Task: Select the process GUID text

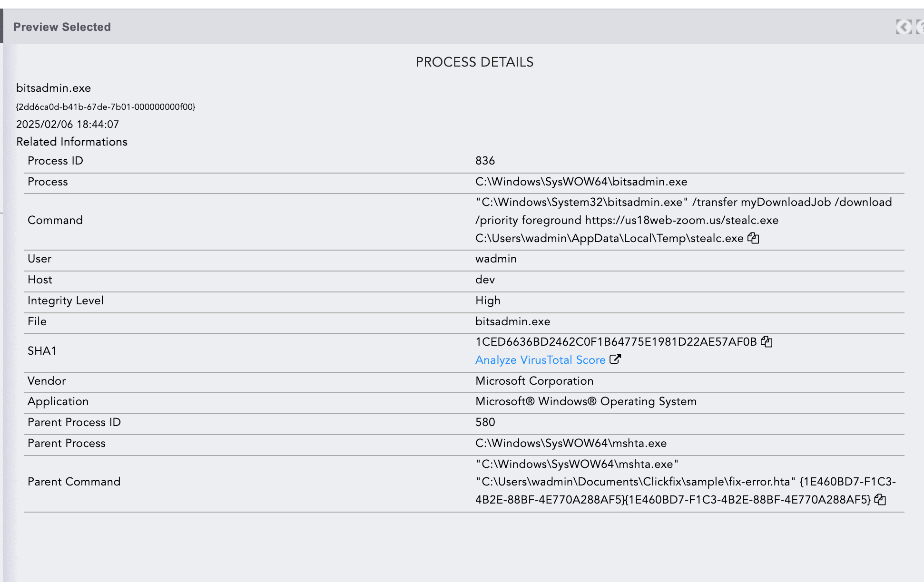Action: point(106,107)
